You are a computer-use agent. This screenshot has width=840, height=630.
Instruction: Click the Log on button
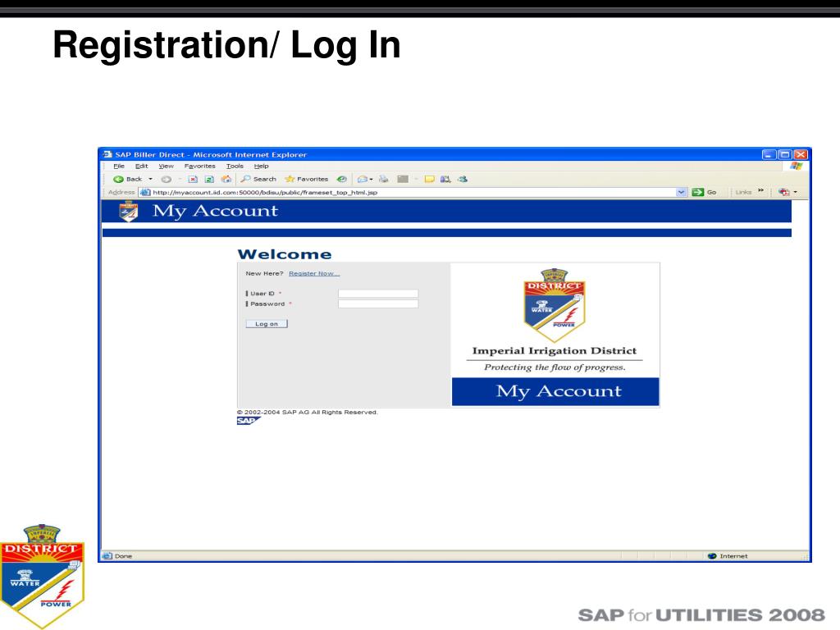(x=267, y=323)
